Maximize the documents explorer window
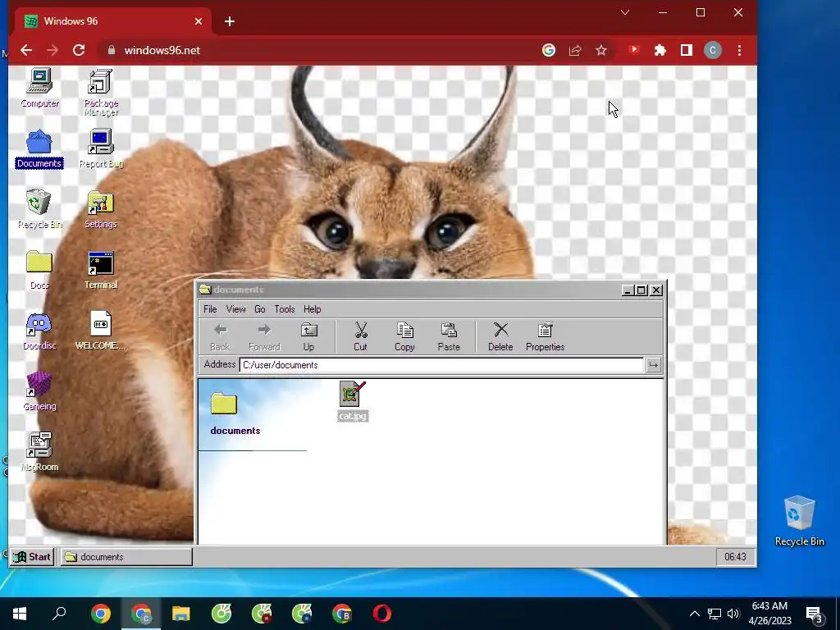 pyautogui.click(x=641, y=290)
